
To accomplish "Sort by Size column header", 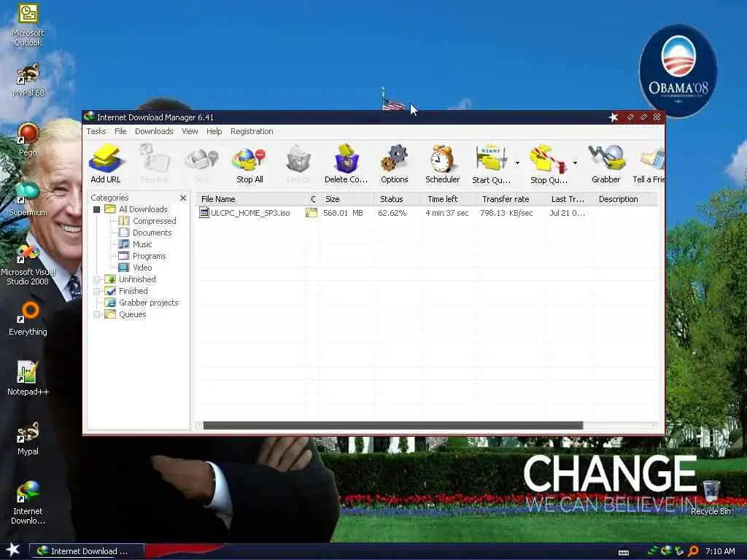I will tap(347, 199).
